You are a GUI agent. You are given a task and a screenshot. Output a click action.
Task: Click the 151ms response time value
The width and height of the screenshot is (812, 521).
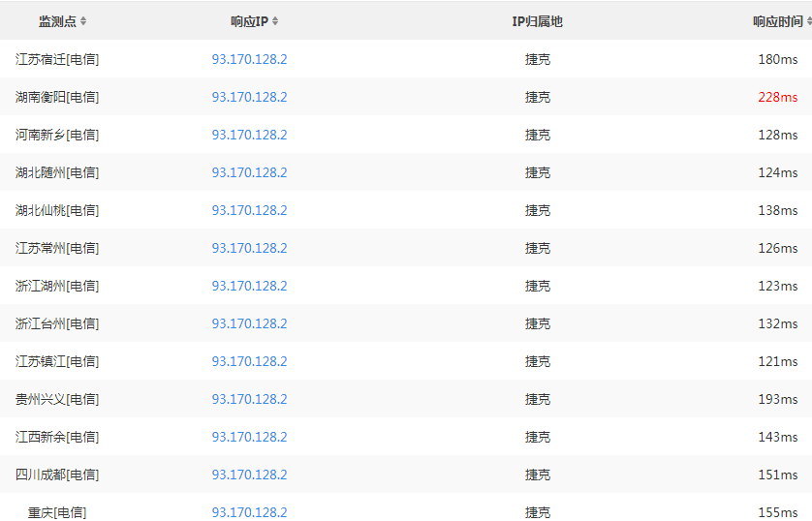pos(778,475)
